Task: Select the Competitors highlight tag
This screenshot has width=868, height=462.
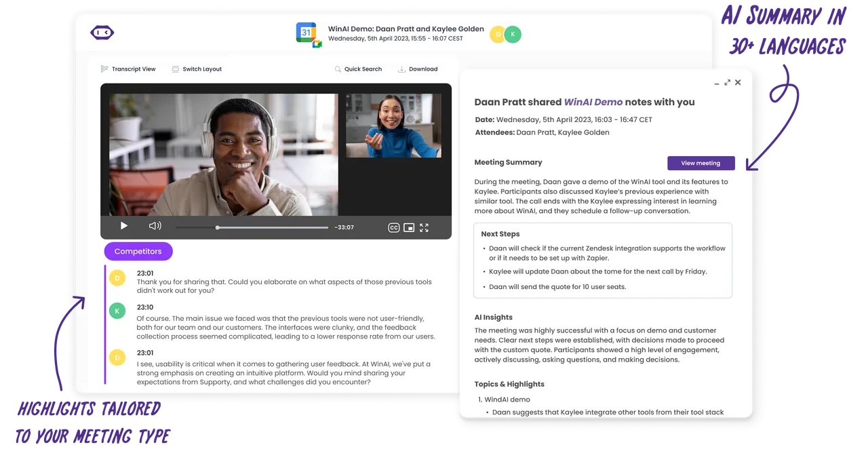Action: coord(138,252)
